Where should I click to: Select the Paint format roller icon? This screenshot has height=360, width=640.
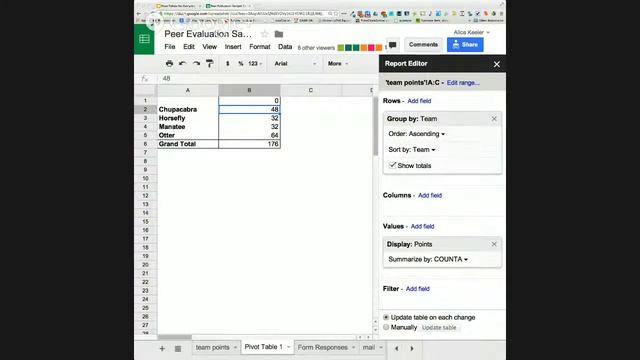[209, 64]
